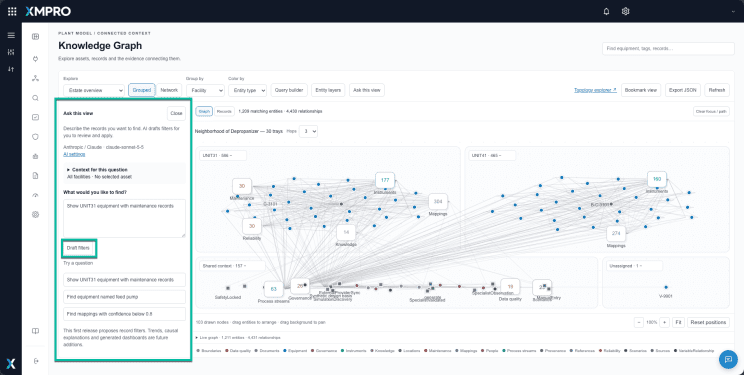744x375 pixels.
Task: Collapse the UNIT41 group header
Action: pyautogui.click(x=492, y=156)
